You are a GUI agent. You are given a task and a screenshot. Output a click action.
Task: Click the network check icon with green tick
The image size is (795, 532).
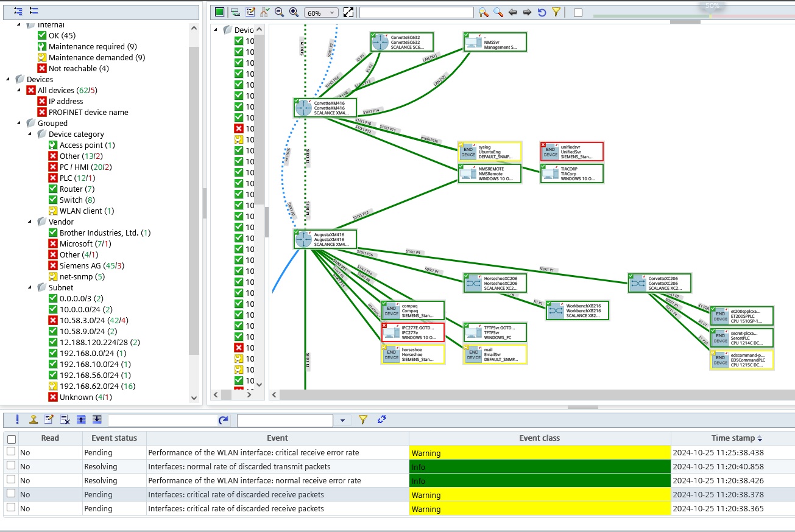pyautogui.click(x=264, y=12)
